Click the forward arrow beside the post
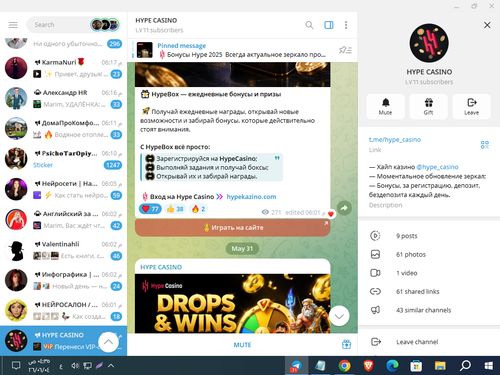Screen dimensions: 500x375 click(x=344, y=208)
